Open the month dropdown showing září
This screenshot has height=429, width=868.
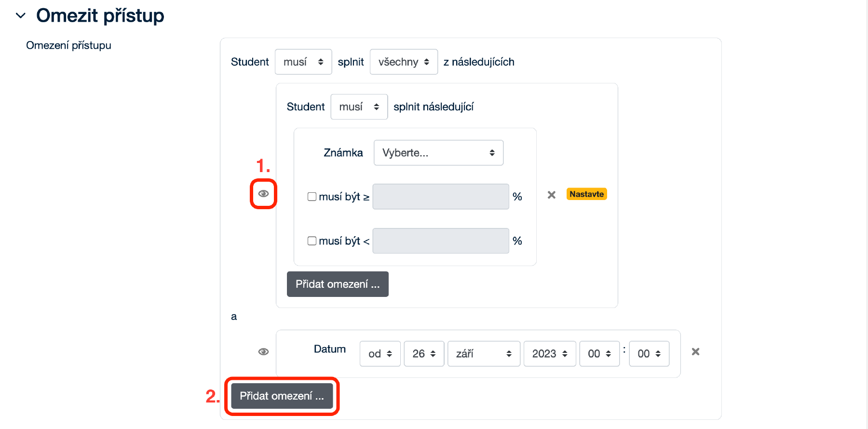point(484,354)
